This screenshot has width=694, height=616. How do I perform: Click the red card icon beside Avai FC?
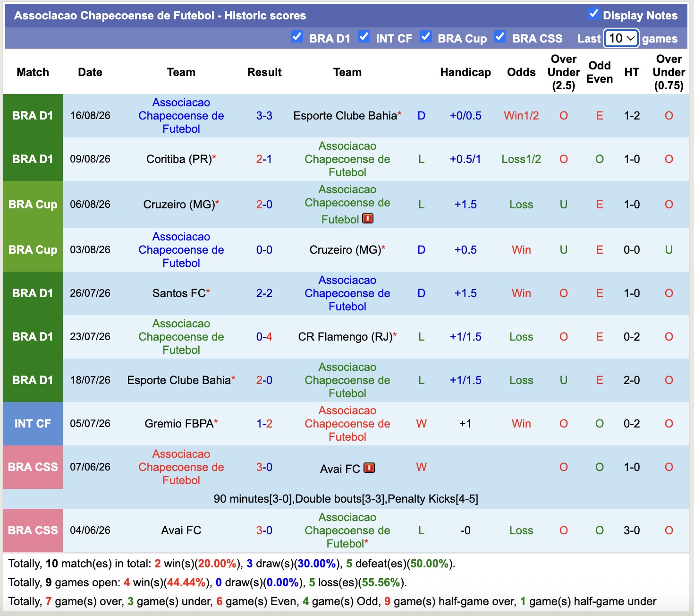tap(369, 468)
